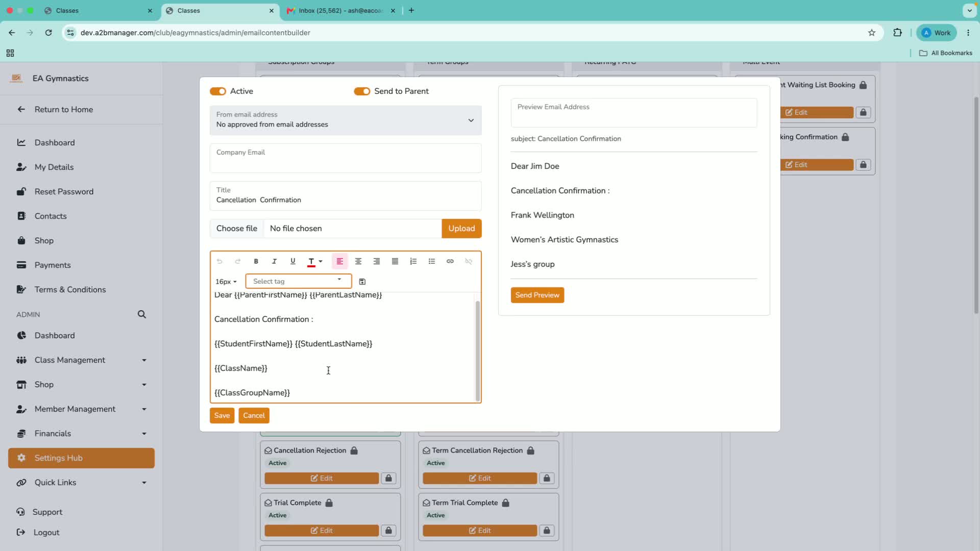
Task: Insert a bulleted list
Action: (x=431, y=261)
